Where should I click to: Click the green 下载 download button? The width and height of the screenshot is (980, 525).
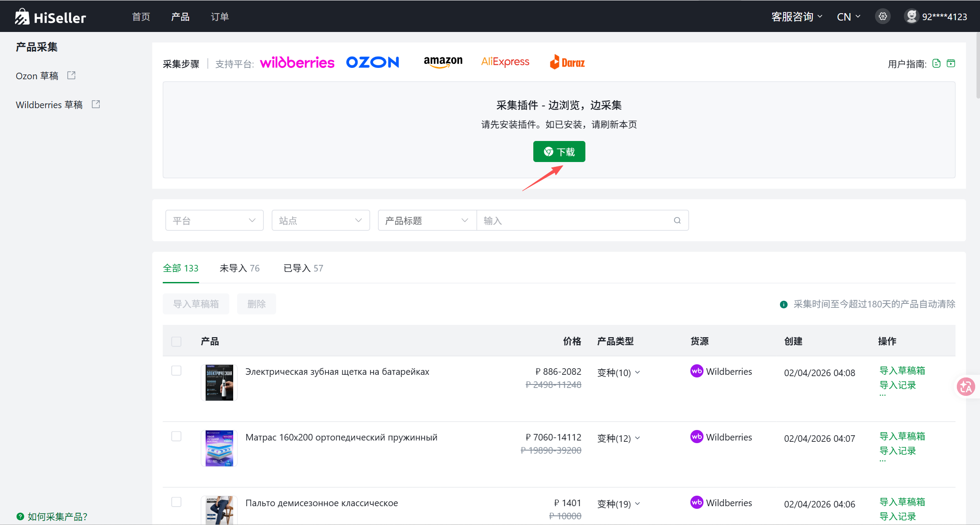(x=559, y=152)
